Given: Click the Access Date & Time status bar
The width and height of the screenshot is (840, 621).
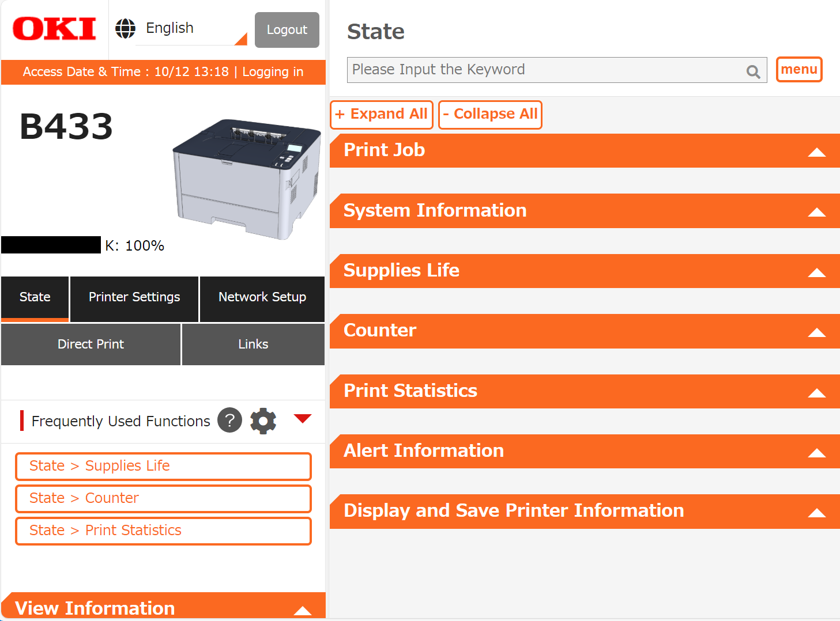Looking at the screenshot, I should tap(163, 72).
